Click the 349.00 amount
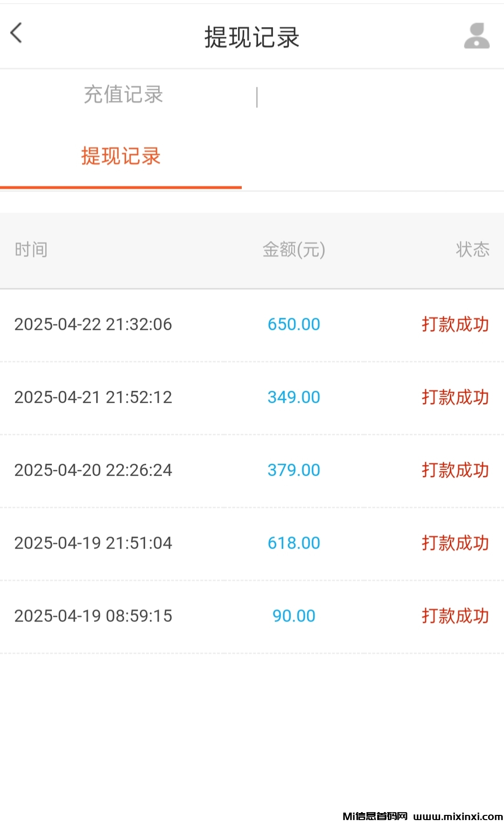 pyautogui.click(x=294, y=397)
